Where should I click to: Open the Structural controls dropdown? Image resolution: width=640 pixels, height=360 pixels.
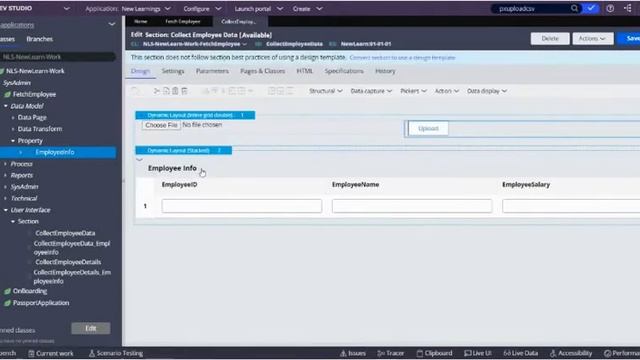326,91
